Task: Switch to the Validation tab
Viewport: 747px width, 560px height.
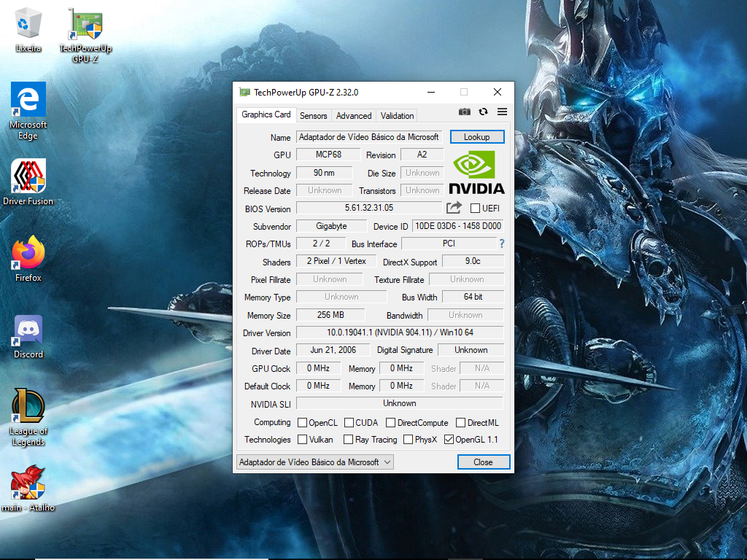Action: click(397, 116)
